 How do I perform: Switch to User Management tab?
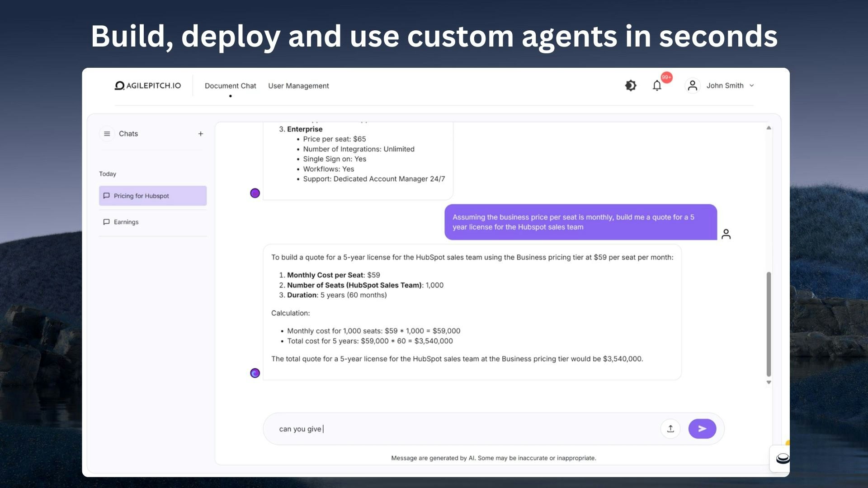point(298,86)
